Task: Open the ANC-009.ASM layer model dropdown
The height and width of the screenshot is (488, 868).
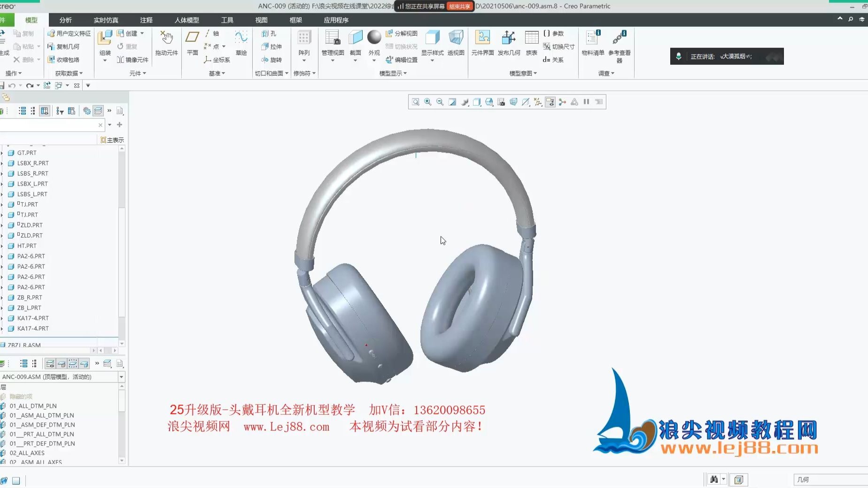Action: coord(121,377)
